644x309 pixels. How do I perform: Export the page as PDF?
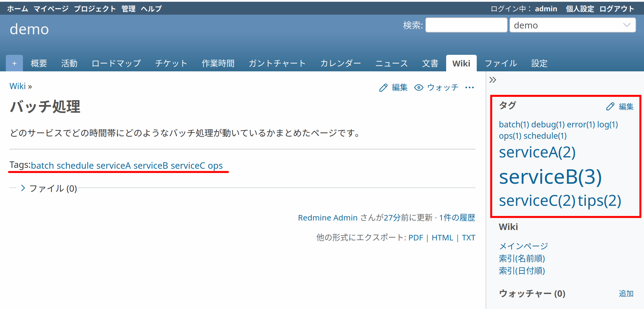415,237
